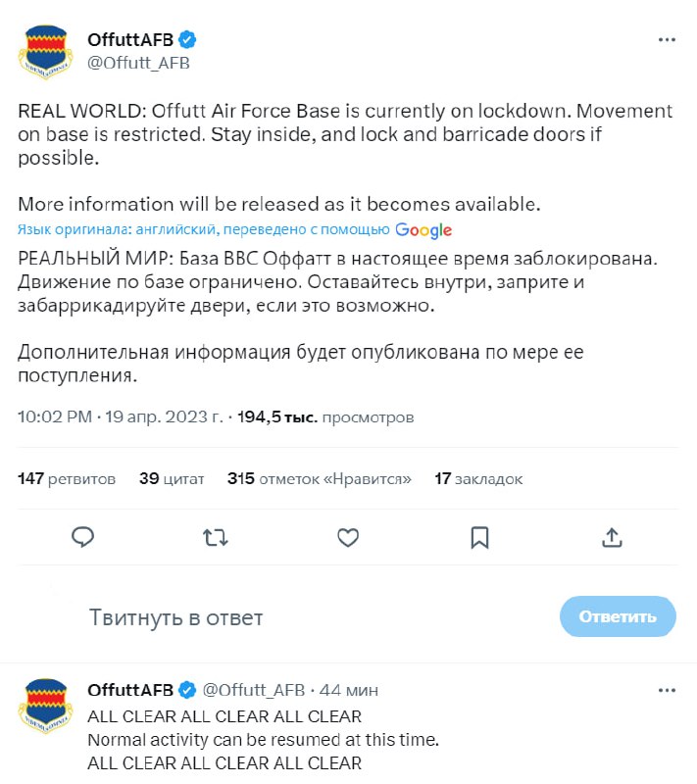Like the tweet with heart icon

(x=347, y=537)
